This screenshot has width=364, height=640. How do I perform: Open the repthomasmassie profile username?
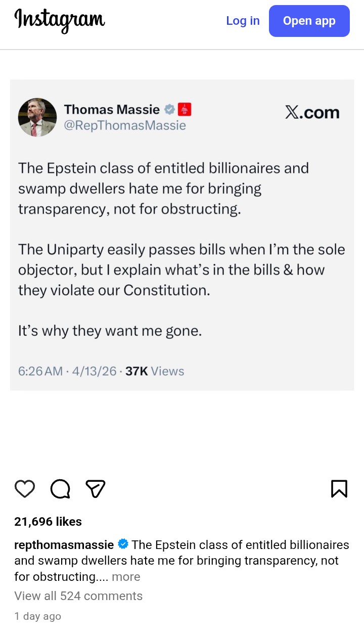pos(64,545)
